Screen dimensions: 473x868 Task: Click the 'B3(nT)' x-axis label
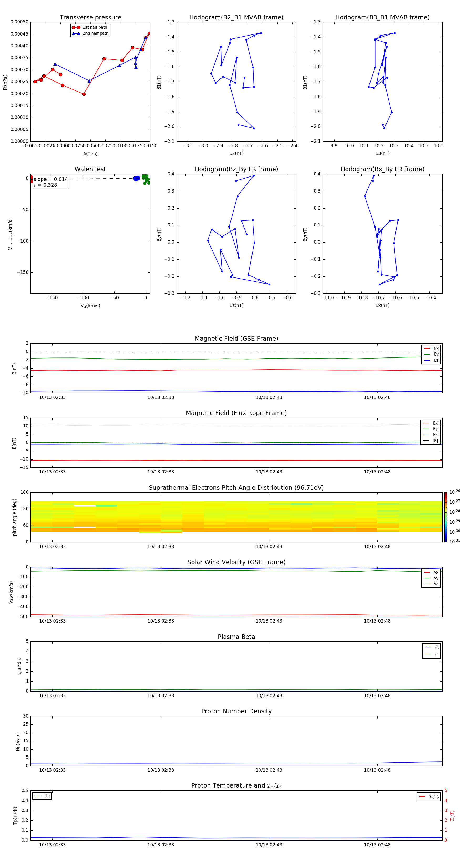(382, 153)
